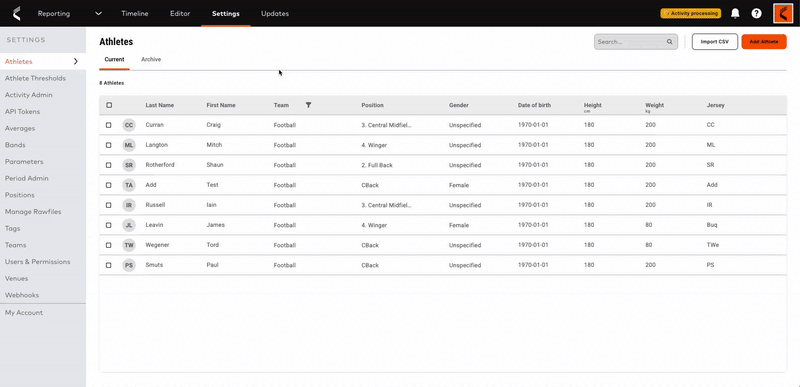This screenshot has width=800, height=387.
Task: Select the Settings tab
Action: [226, 14]
